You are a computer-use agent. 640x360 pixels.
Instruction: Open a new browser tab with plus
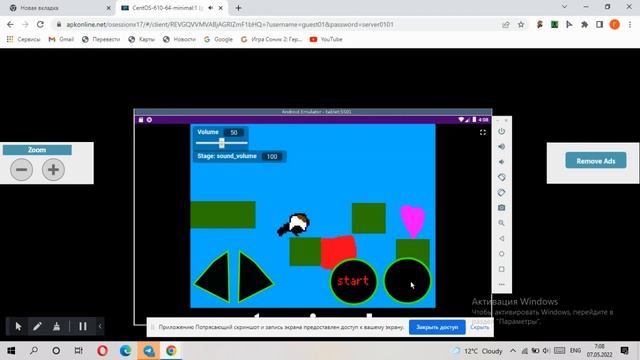(238, 8)
